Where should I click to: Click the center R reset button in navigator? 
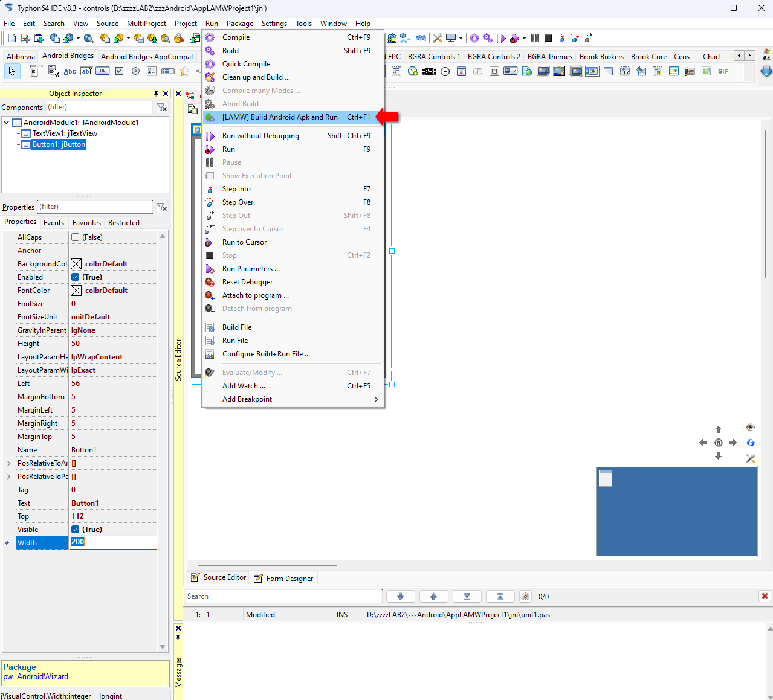pyautogui.click(x=719, y=443)
